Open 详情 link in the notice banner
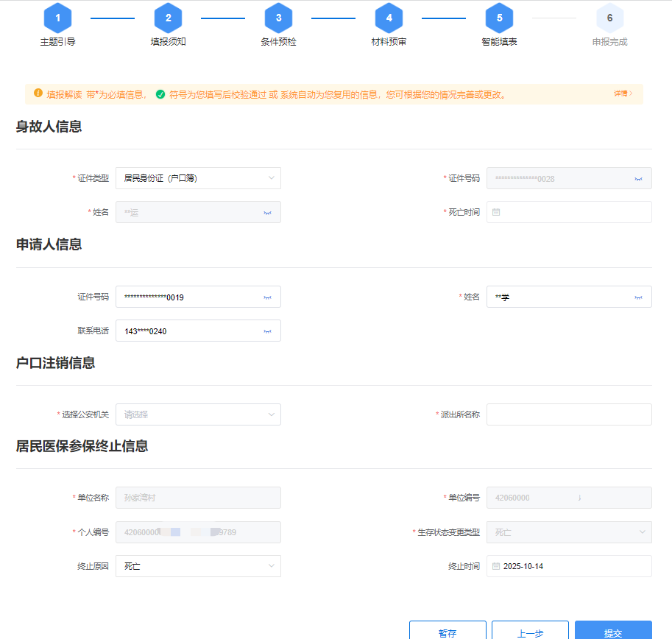 (x=623, y=94)
